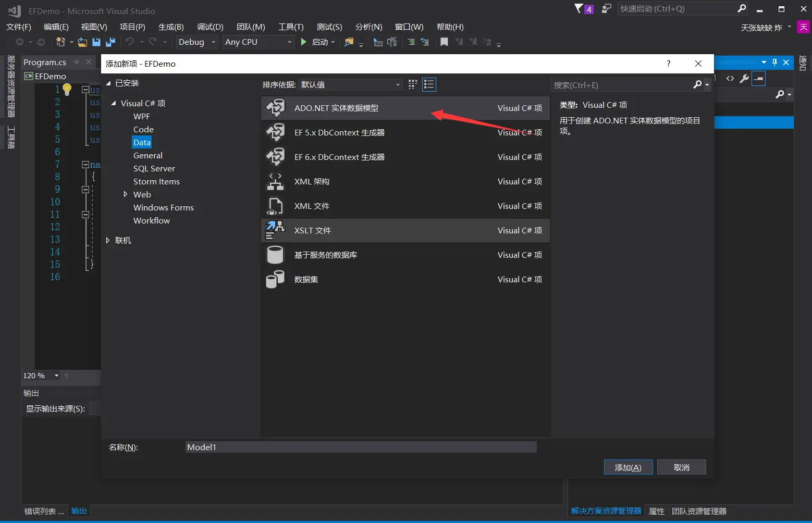Click the user account avatar icon
812x523 pixels.
click(x=804, y=27)
